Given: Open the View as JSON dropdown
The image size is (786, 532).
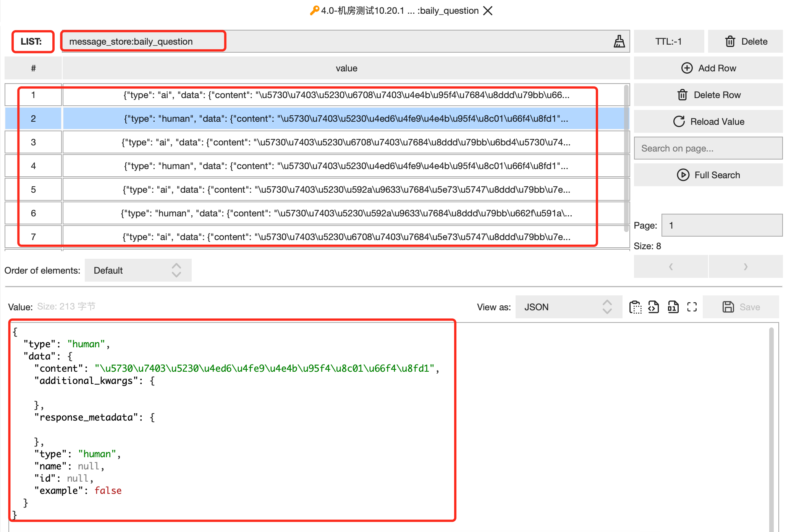Looking at the screenshot, I should coord(568,307).
